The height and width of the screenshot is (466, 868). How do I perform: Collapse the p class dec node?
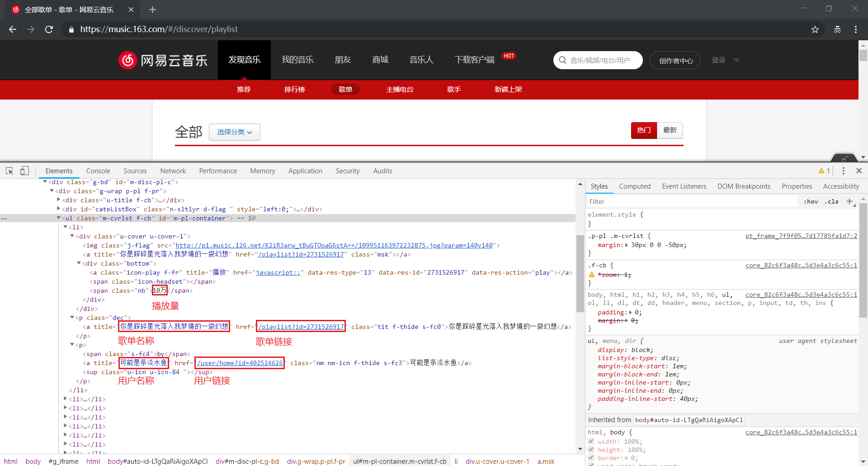point(72,317)
